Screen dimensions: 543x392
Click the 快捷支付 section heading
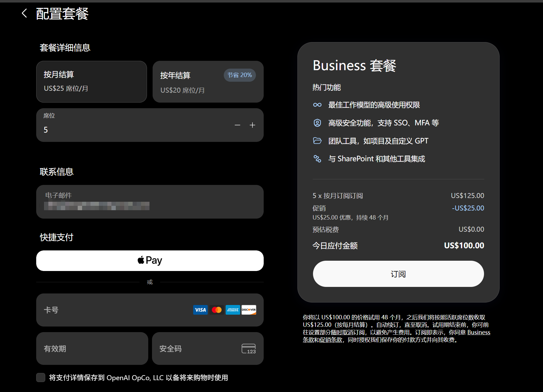56,237
